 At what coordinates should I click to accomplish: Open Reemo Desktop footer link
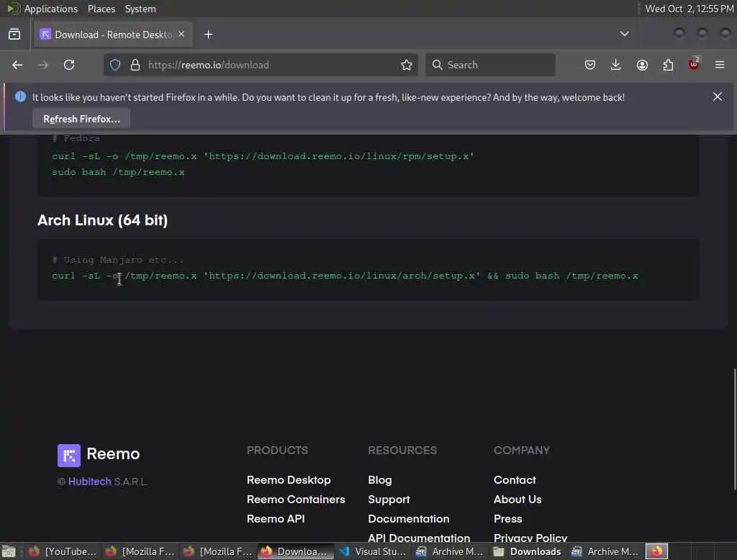pyautogui.click(x=289, y=480)
